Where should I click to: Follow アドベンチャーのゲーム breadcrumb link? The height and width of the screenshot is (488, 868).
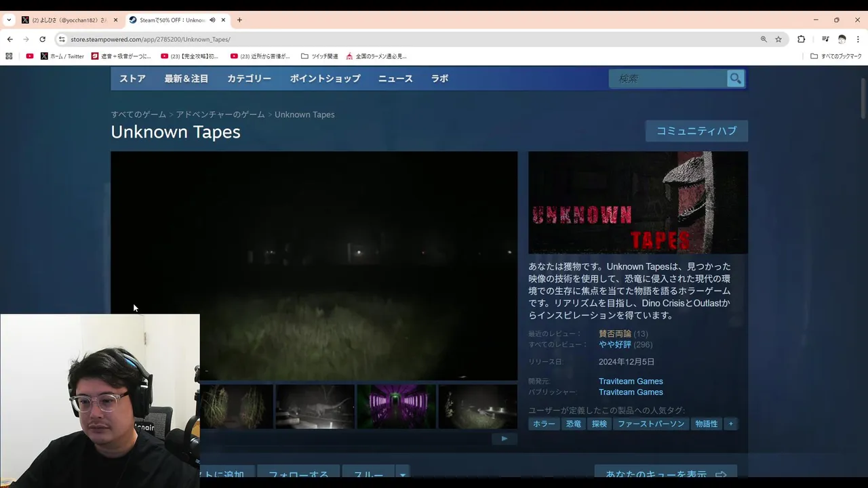220,115
